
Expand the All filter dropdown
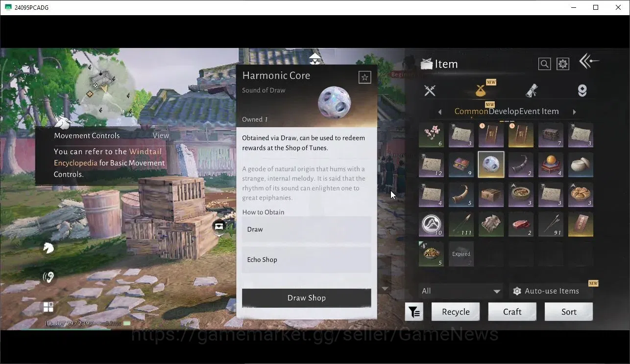pos(460,291)
